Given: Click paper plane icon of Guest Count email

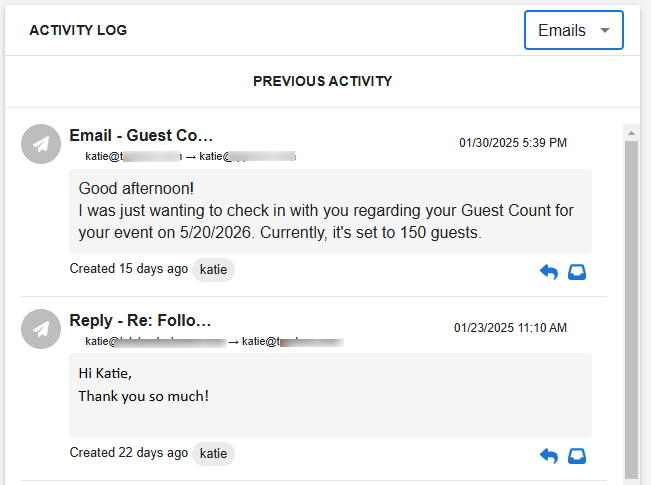Looking at the screenshot, I should point(41,144).
